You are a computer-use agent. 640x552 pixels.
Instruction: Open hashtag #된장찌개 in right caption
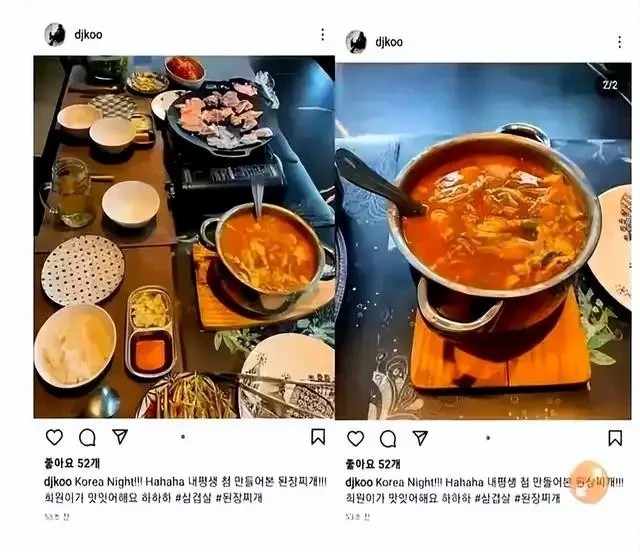point(537,498)
